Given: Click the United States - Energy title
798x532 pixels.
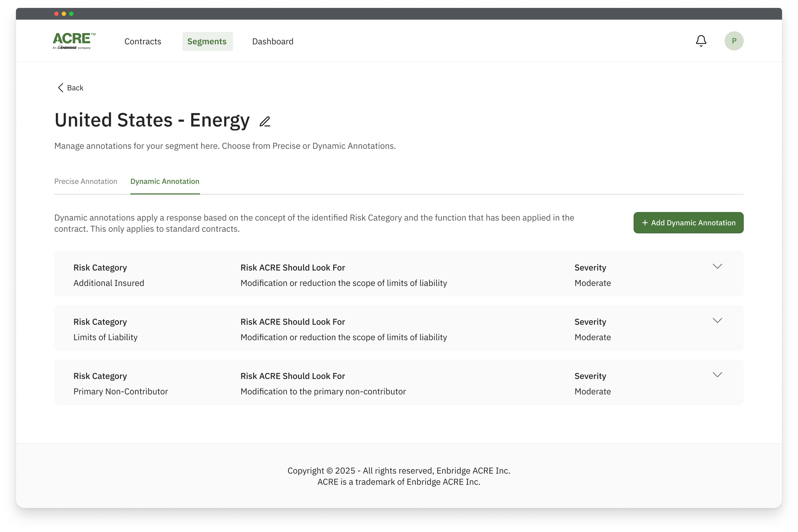Looking at the screenshot, I should (152, 120).
